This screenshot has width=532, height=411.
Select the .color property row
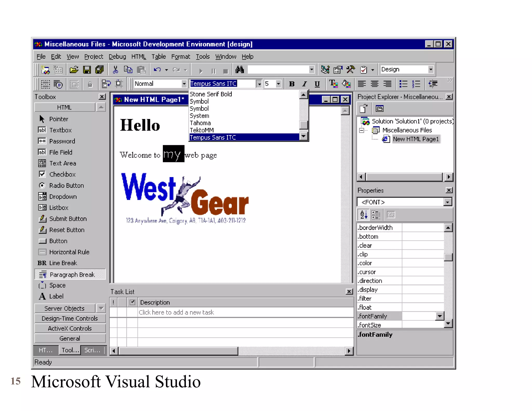point(400,263)
